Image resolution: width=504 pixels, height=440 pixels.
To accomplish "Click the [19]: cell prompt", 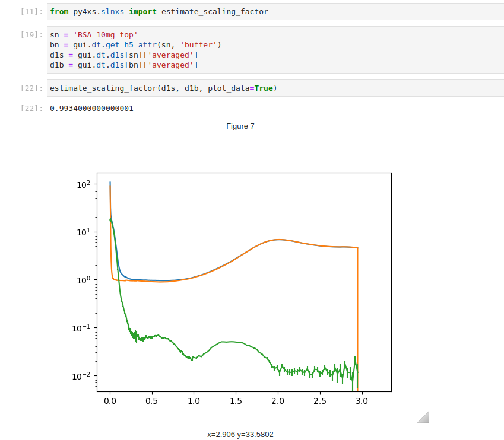I will coord(31,34).
